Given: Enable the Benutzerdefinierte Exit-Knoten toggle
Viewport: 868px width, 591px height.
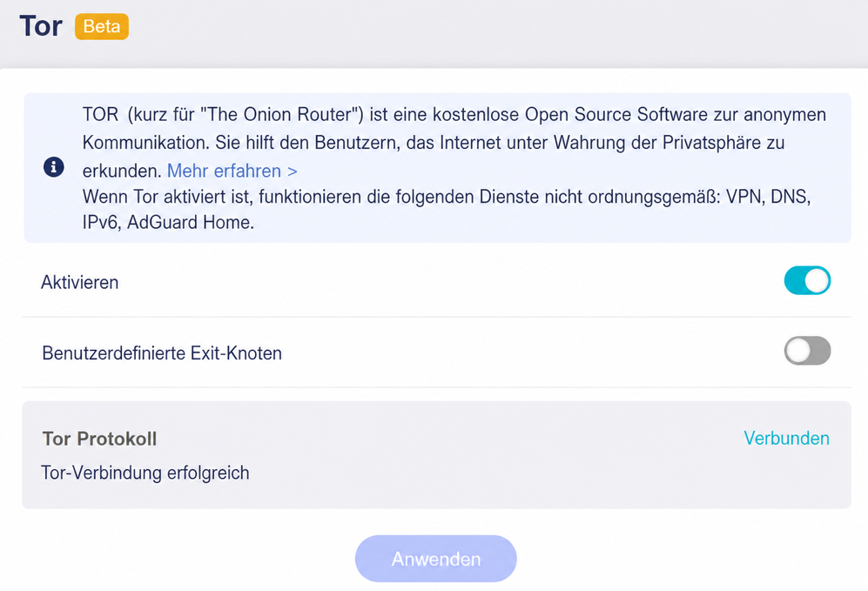Looking at the screenshot, I should pos(807,351).
